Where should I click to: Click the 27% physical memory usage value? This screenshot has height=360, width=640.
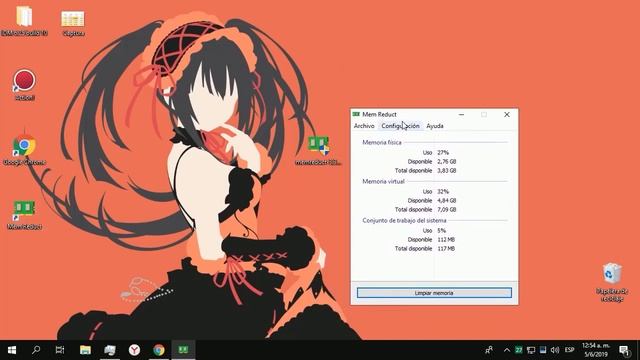[x=443, y=152]
